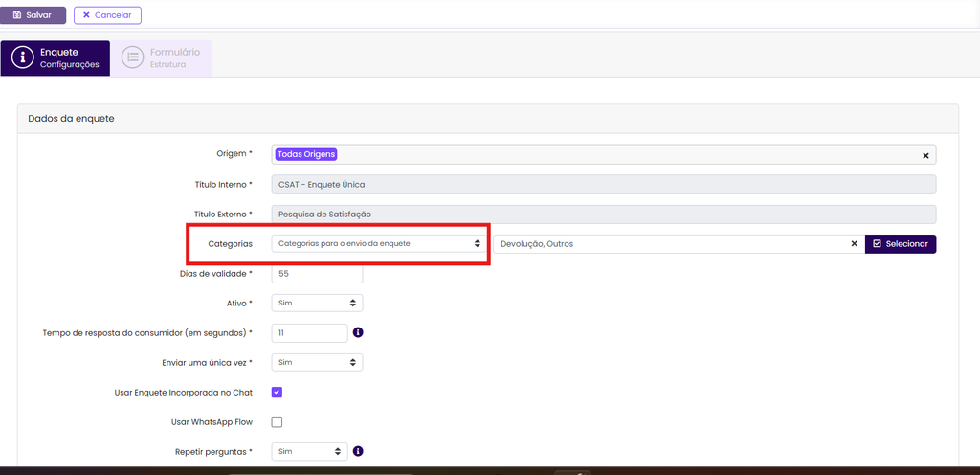The image size is (980, 475).
Task: Focus the Título Interno input field
Action: [x=604, y=185]
